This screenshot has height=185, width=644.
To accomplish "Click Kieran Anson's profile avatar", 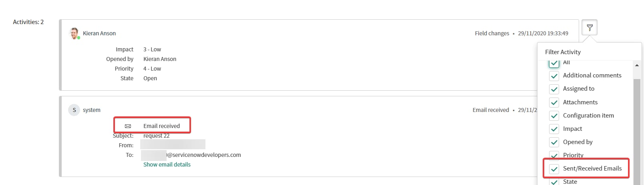I will click(x=74, y=33).
